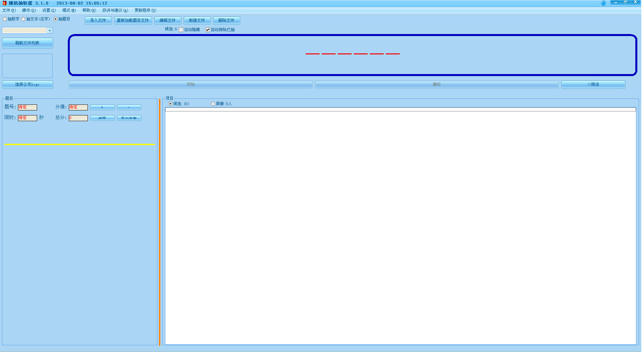Click the 重新加载题目文件 button
644x353 pixels.
point(133,20)
